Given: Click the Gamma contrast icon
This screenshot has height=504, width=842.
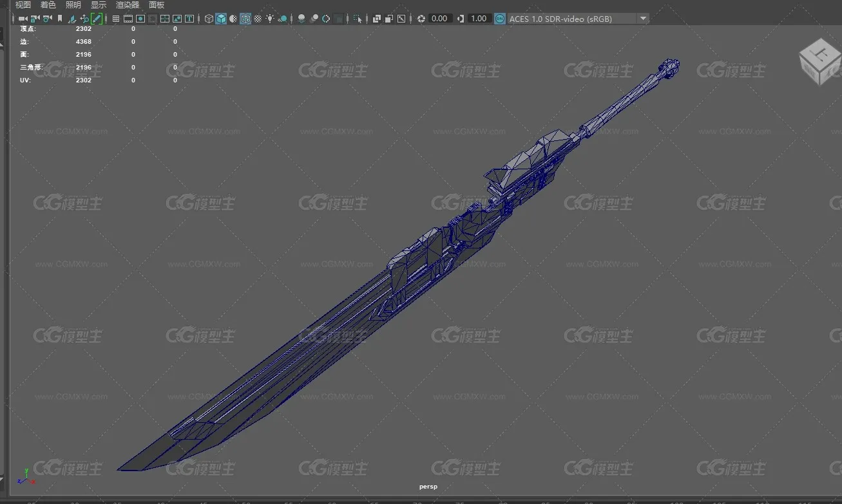Looking at the screenshot, I should tap(460, 19).
